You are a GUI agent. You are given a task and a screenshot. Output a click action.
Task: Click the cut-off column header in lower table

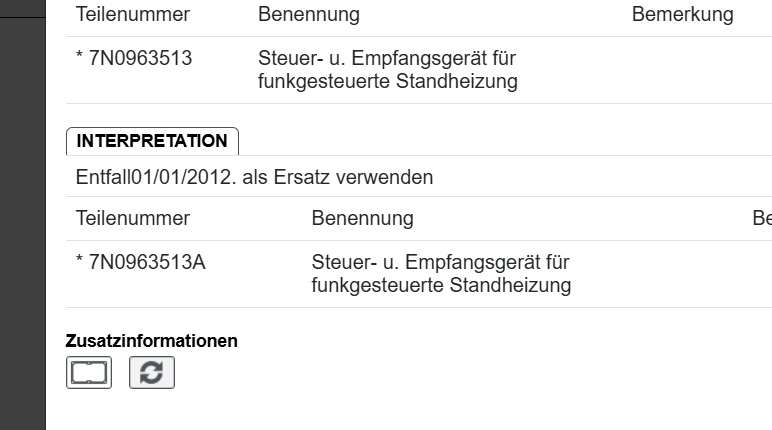[x=761, y=218]
